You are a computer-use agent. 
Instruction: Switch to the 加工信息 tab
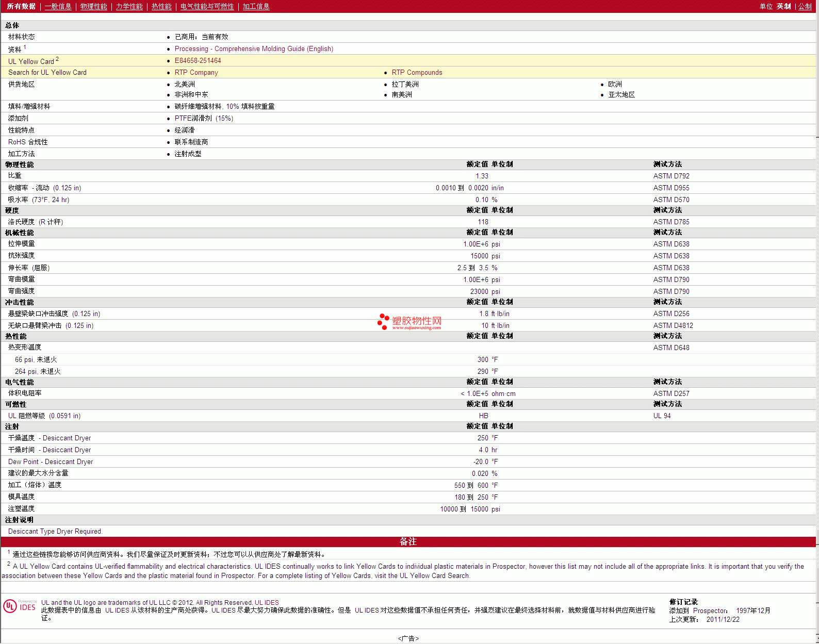[256, 6]
